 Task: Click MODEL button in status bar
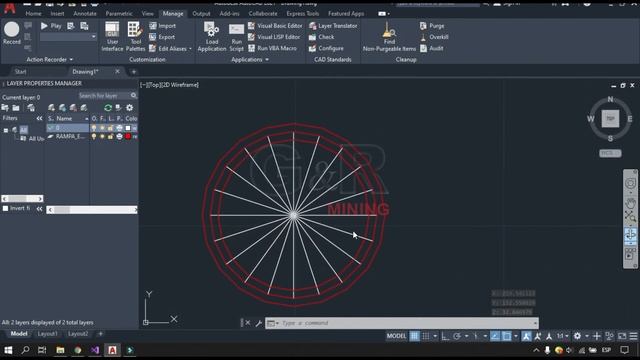(396, 336)
